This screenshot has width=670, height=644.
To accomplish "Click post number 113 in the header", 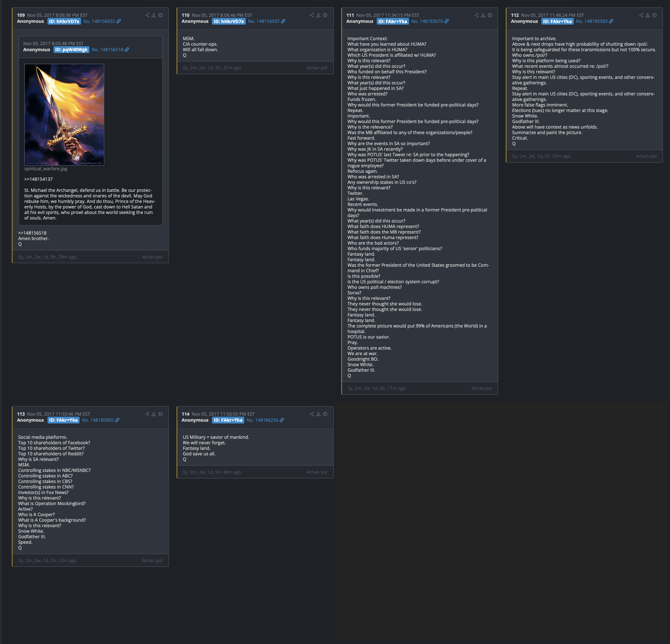I will 21,414.
